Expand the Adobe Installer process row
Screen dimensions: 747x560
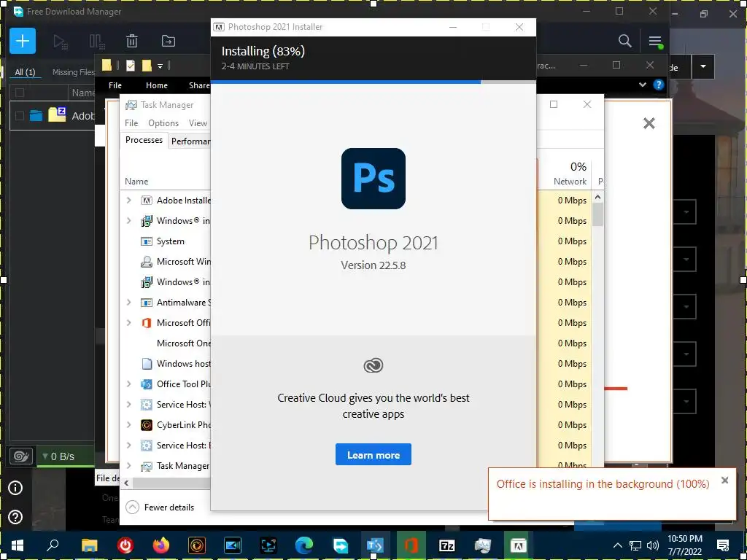(128, 201)
